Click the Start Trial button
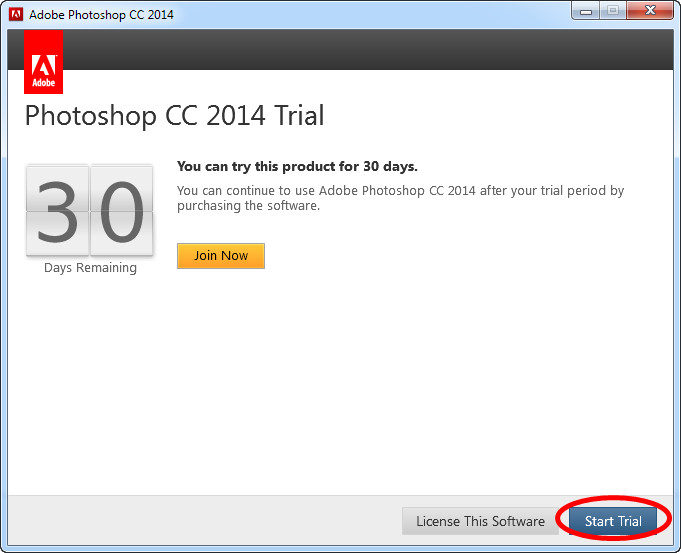The height and width of the screenshot is (553, 681). [x=612, y=521]
